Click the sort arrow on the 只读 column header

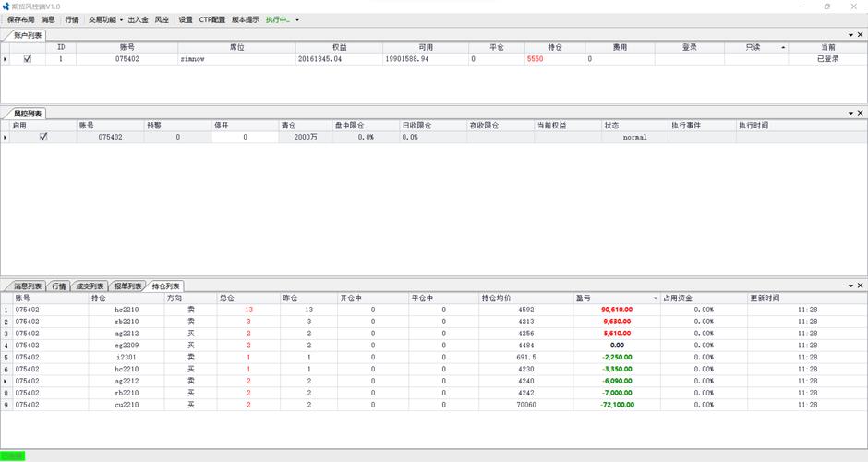tap(783, 47)
